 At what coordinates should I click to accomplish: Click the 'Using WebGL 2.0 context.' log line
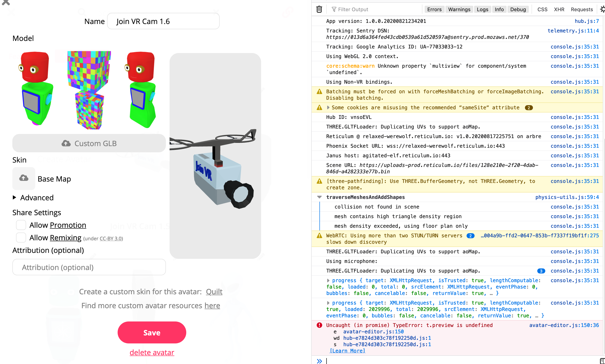coord(362,56)
